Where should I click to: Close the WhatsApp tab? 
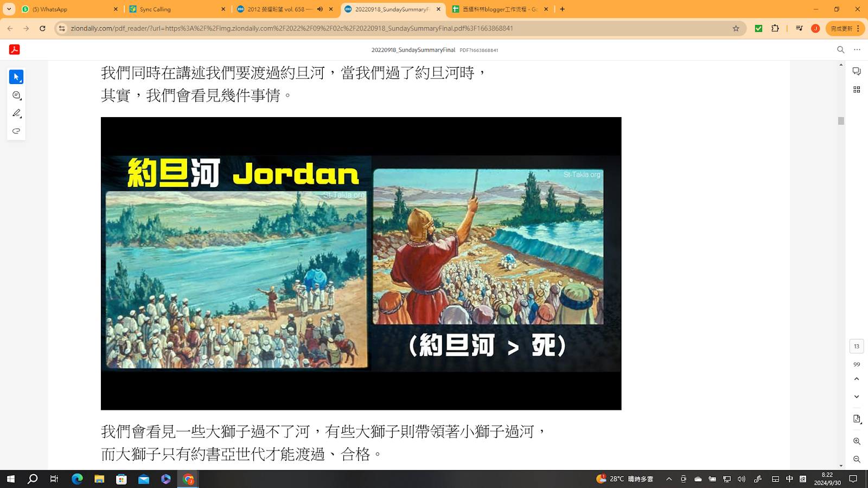click(x=116, y=9)
